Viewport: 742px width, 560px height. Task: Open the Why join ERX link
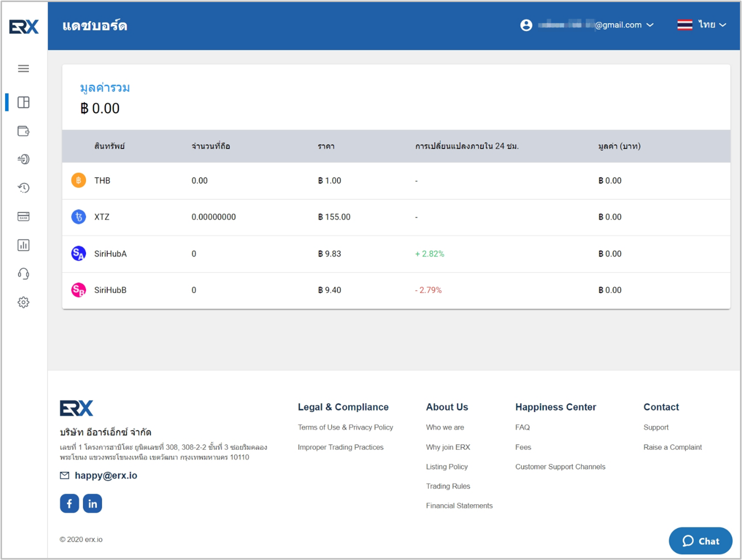tap(448, 447)
